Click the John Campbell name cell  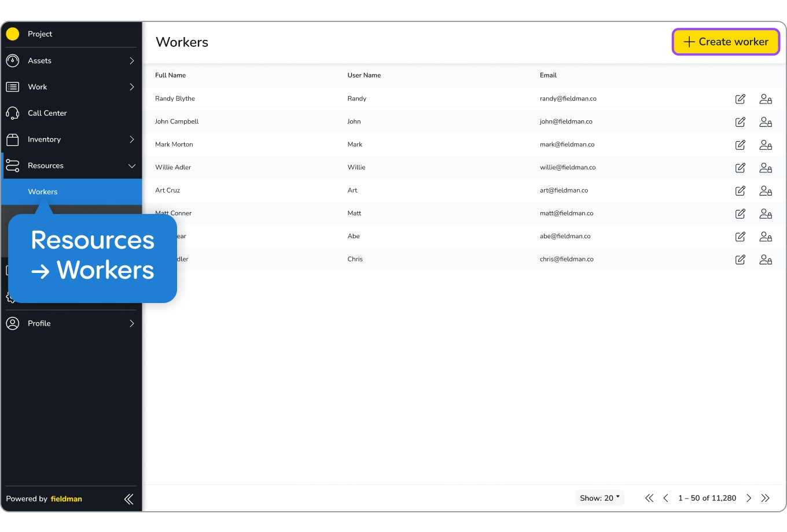(176, 121)
